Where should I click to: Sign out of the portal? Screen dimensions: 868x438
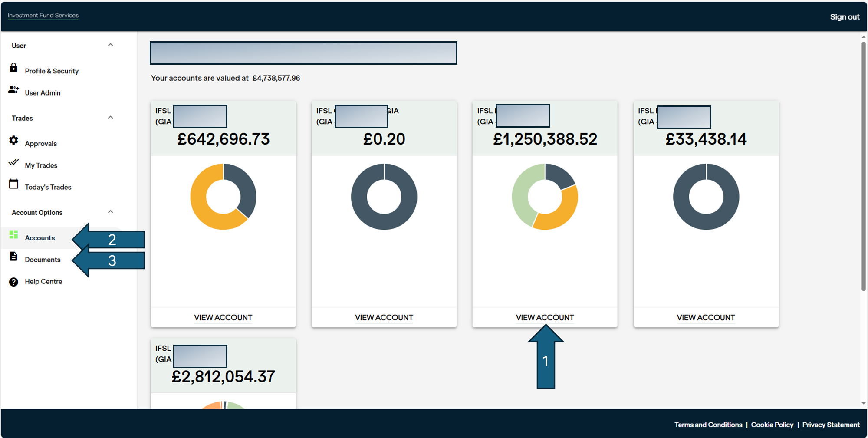(x=845, y=16)
